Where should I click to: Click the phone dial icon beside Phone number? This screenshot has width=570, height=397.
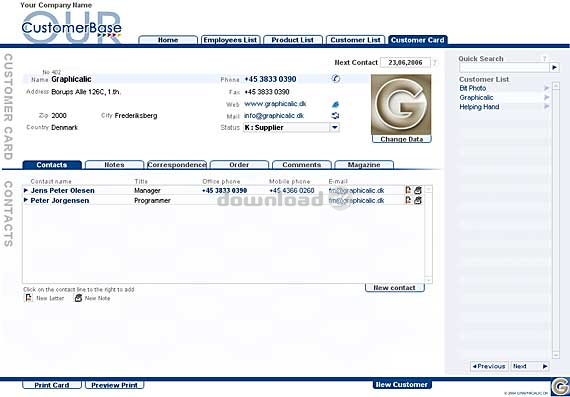click(336, 79)
